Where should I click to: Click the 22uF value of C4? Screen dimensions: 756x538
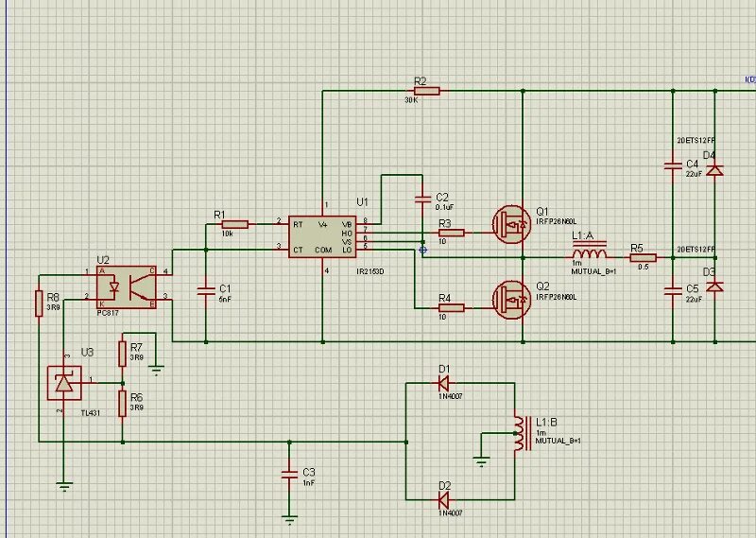tap(694, 174)
